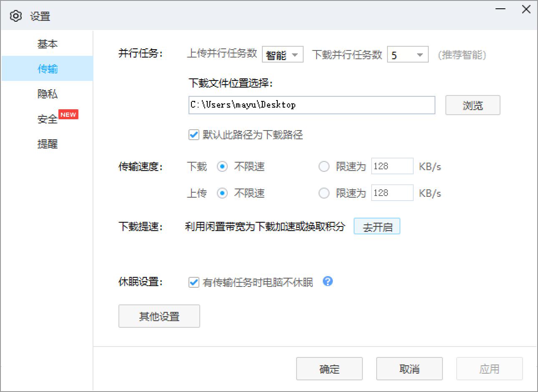Edit the download speed limit value 128

pyautogui.click(x=392, y=166)
